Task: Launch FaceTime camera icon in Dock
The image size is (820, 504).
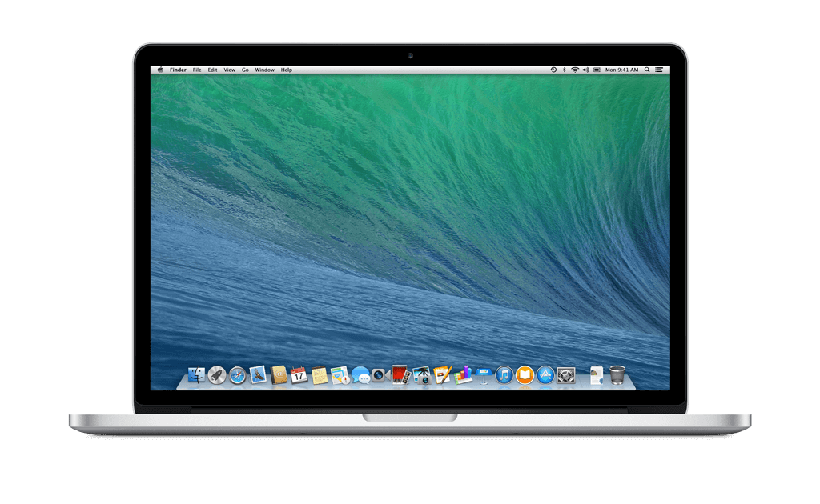Action: point(380,375)
